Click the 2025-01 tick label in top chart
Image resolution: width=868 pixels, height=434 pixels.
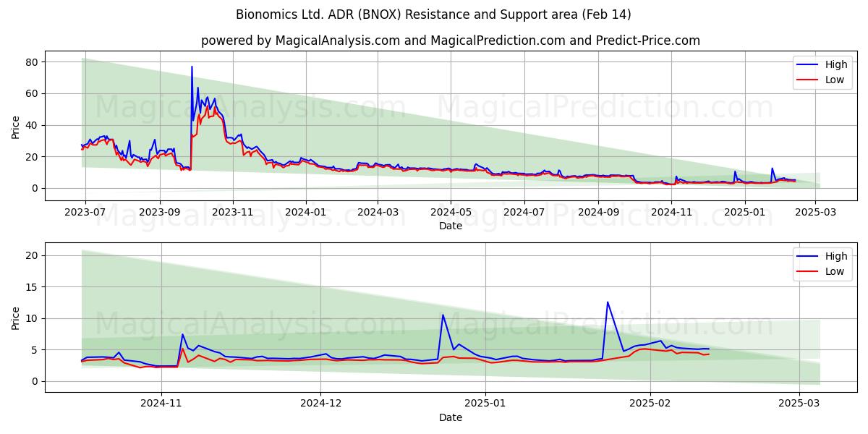pos(745,211)
